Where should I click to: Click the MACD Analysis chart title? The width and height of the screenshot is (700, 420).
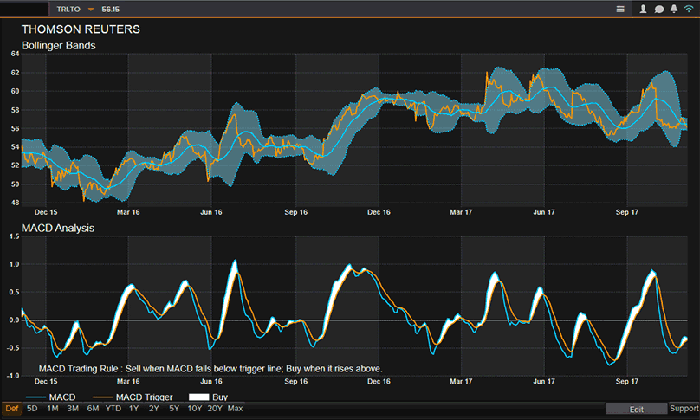pyautogui.click(x=58, y=228)
